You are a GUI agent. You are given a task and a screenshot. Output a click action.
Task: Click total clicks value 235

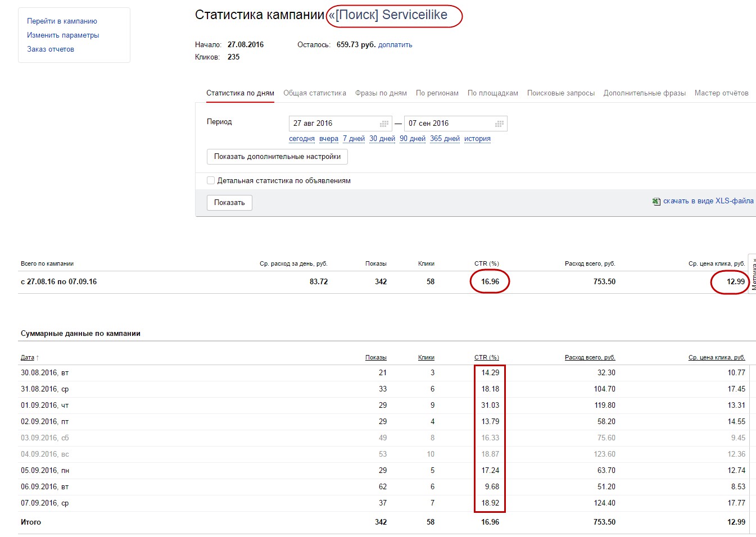[x=234, y=57]
